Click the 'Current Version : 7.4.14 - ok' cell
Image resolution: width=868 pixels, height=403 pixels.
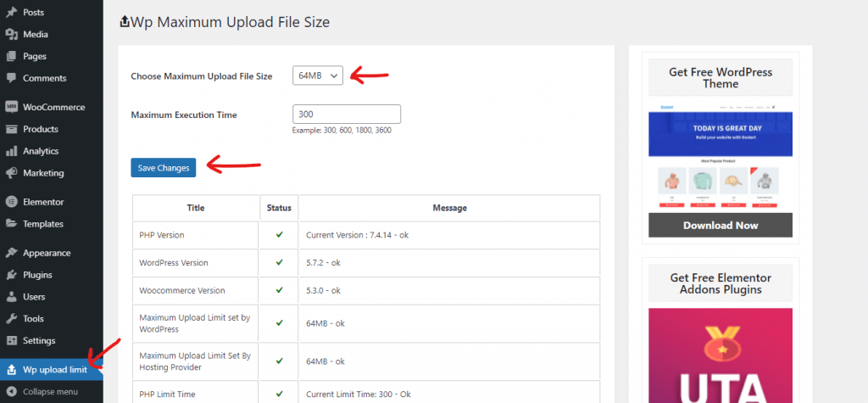(x=449, y=235)
